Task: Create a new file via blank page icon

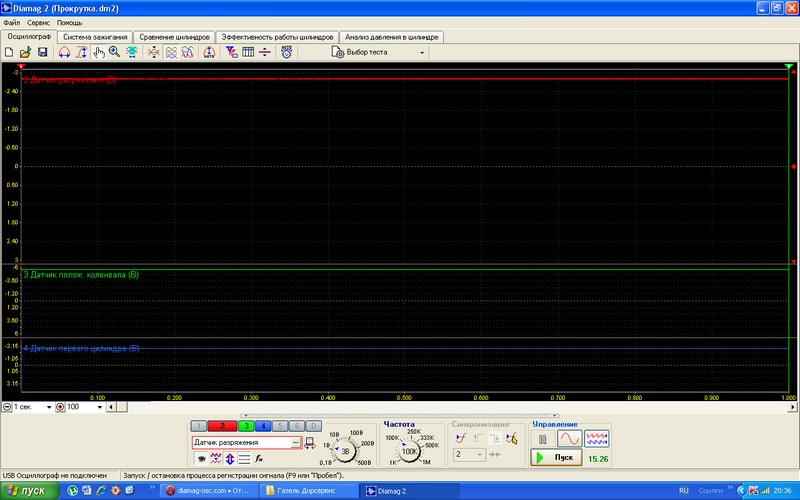Action: 9,52
